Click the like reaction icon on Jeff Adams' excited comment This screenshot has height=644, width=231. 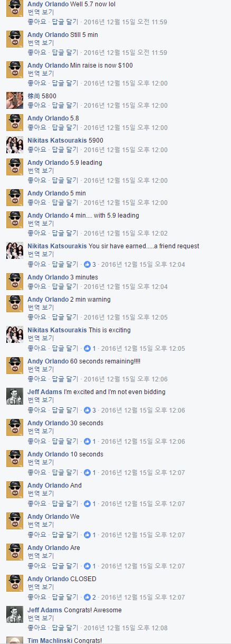tap(87, 410)
